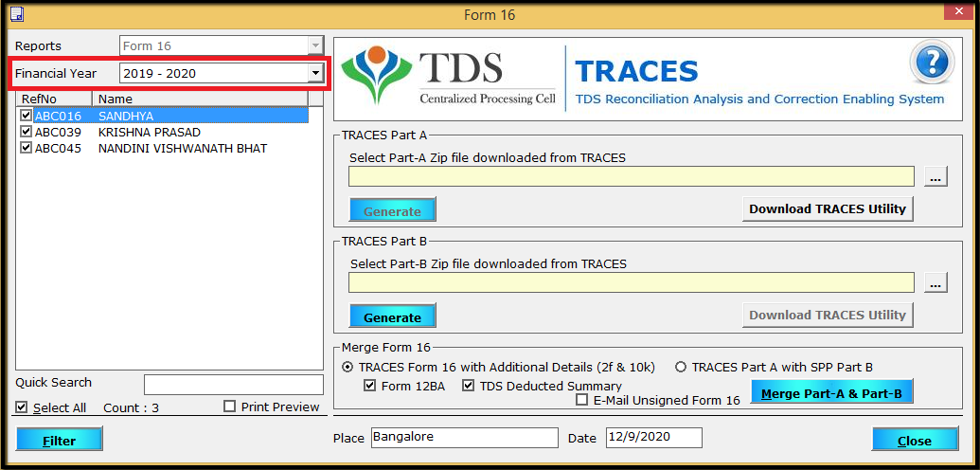This screenshot has height=470, width=980.
Task: Toggle the Select All checkbox
Action: point(22,407)
